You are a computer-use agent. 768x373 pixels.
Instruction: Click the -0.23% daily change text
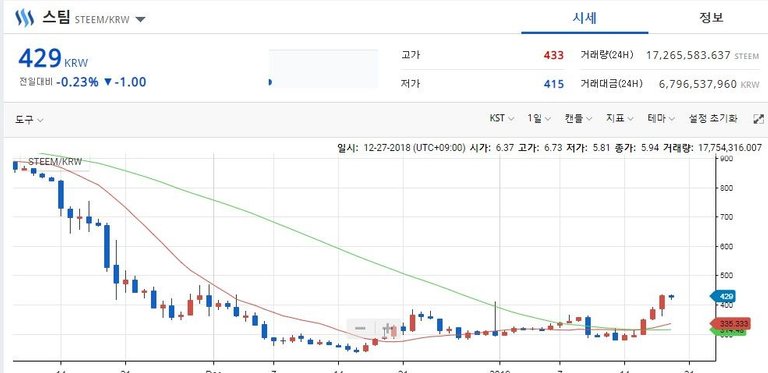[x=77, y=82]
